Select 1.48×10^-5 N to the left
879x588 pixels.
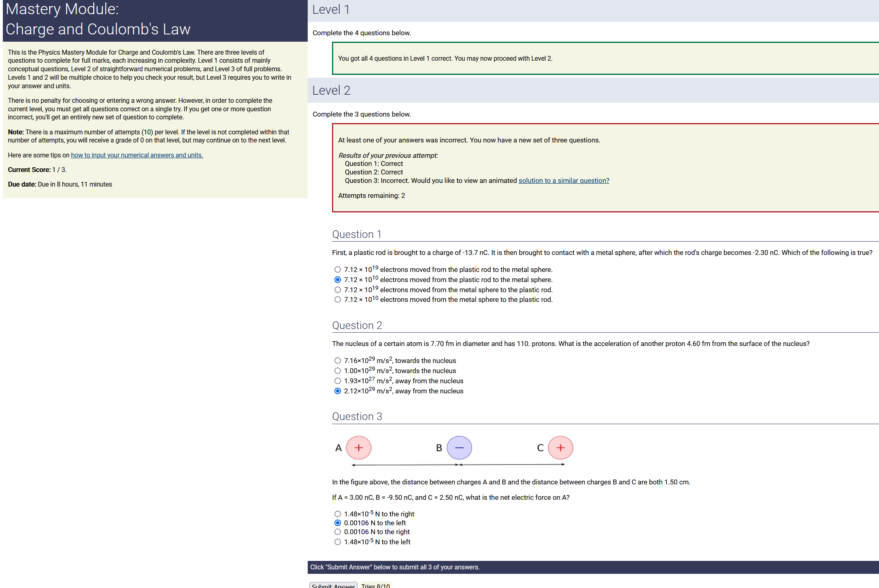coord(337,542)
